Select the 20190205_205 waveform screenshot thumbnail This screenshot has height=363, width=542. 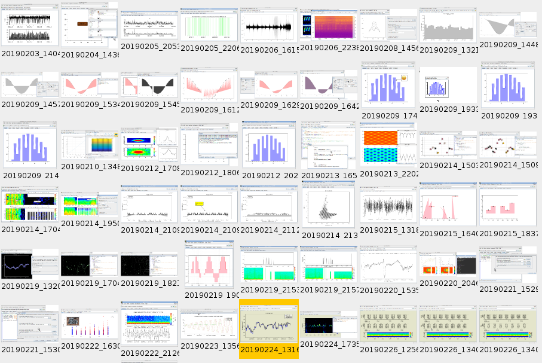[x=149, y=25]
